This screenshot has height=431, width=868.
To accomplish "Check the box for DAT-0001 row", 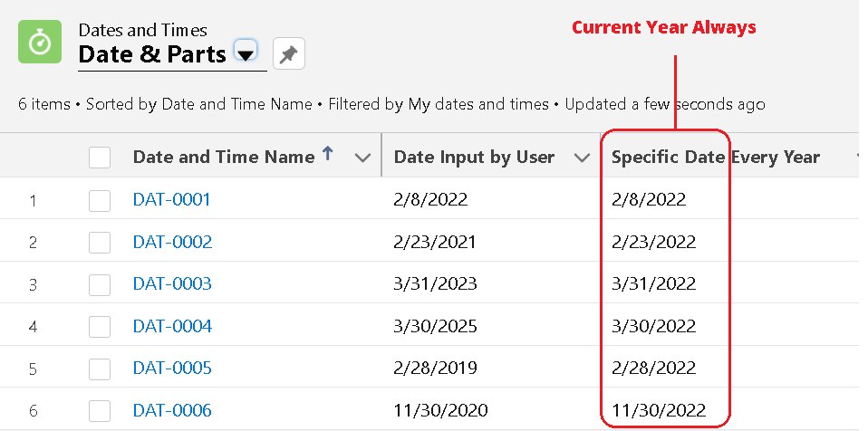I will (x=100, y=201).
